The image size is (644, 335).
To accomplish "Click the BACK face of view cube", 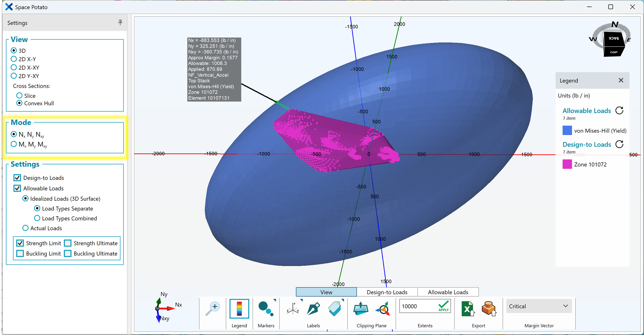I will coord(614,39).
